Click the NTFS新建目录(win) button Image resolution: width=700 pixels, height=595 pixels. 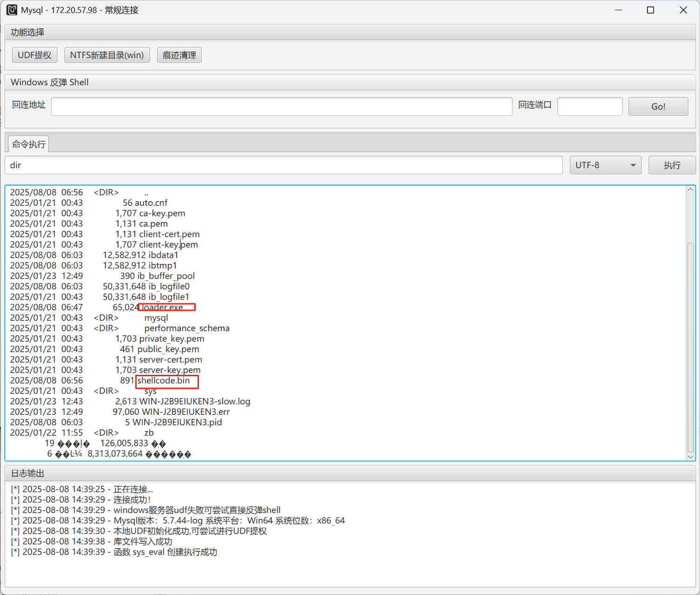pyautogui.click(x=107, y=55)
